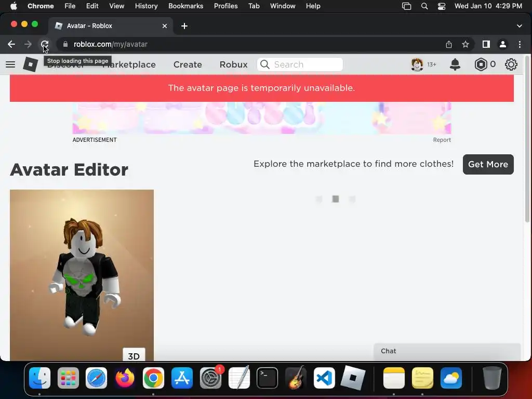This screenshot has width=532, height=399.
Task: Open the Chat panel
Action: (447, 352)
